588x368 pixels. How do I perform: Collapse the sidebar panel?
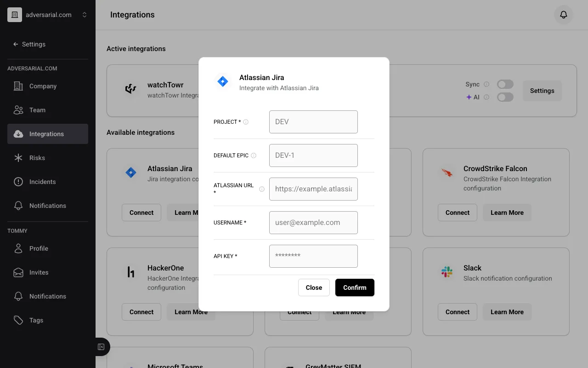coord(102,347)
